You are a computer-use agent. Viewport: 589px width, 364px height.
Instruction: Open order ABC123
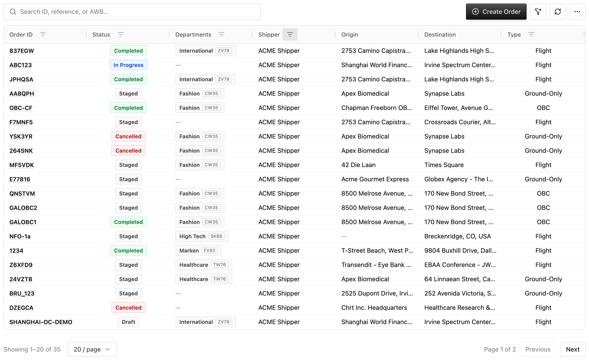point(21,65)
